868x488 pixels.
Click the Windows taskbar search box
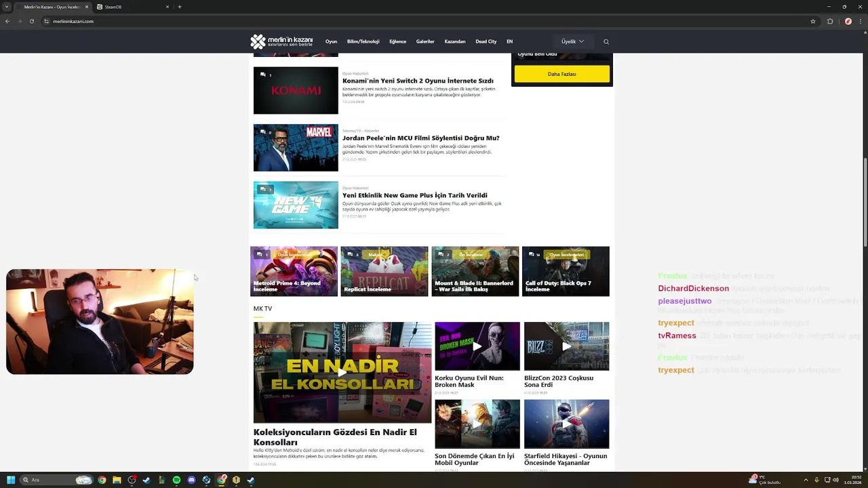pyautogui.click(x=56, y=480)
